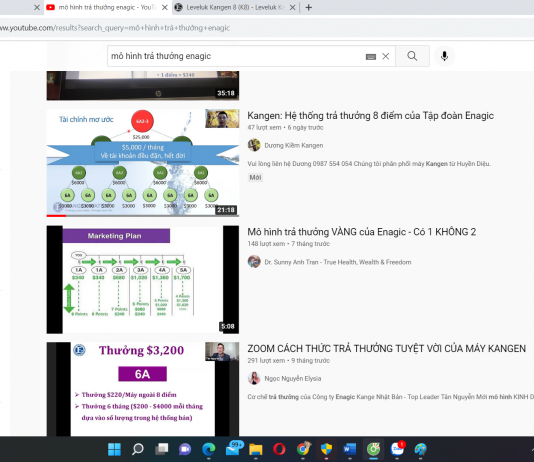
Task: Switch to Leveluk Kangen 8 tab
Action: (x=232, y=7)
